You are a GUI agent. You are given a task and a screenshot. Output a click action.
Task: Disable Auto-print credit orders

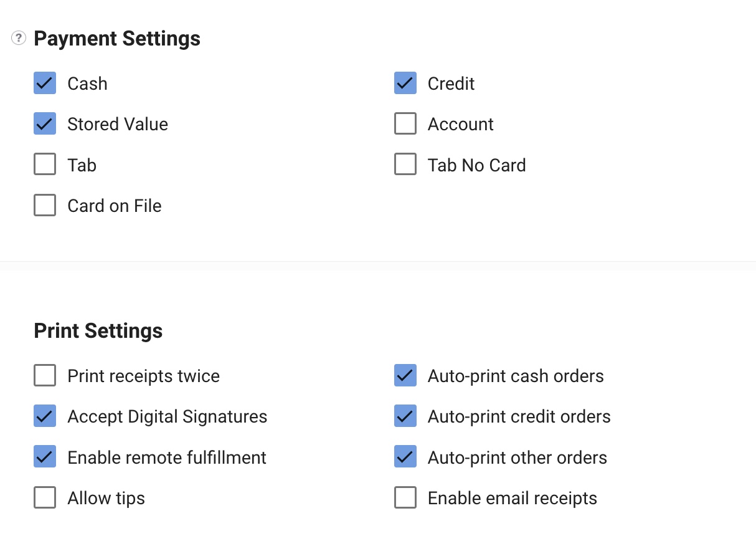(x=405, y=416)
